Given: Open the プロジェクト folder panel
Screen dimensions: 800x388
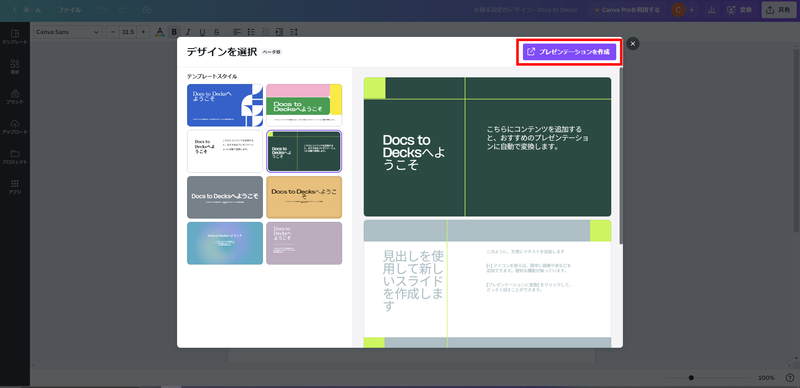Looking at the screenshot, I should coord(15,157).
